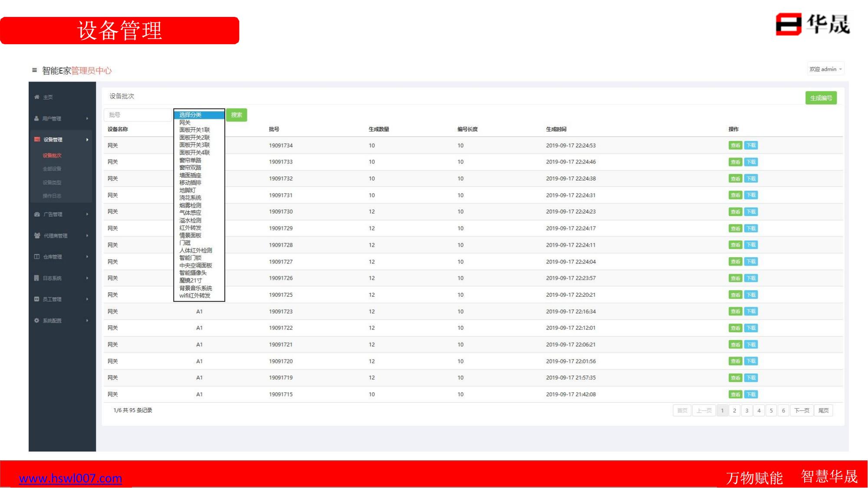Expand the 广告管理 submenu arrow
Image resolution: width=868 pixels, height=488 pixels.
click(87, 214)
